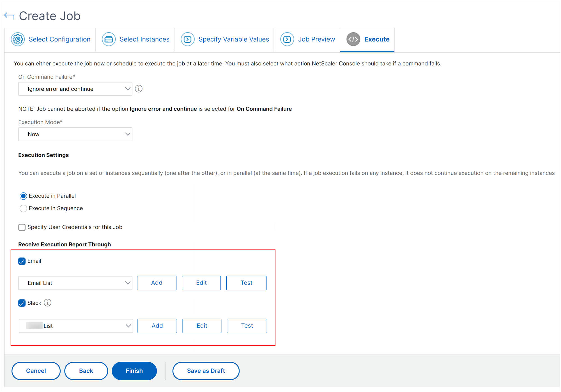Select Execute in Parallel radio button
Image resolution: width=561 pixels, height=392 pixels.
pos(23,196)
